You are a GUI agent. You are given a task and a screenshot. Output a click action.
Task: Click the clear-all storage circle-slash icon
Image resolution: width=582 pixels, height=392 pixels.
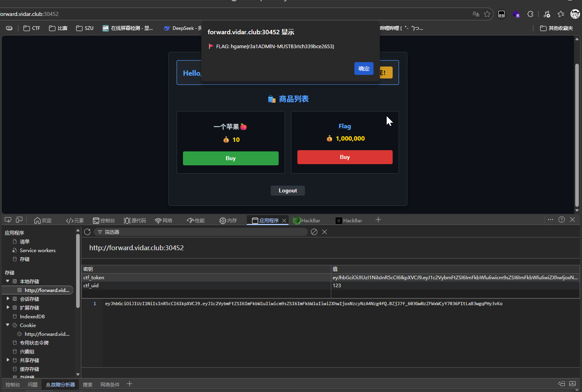click(314, 232)
